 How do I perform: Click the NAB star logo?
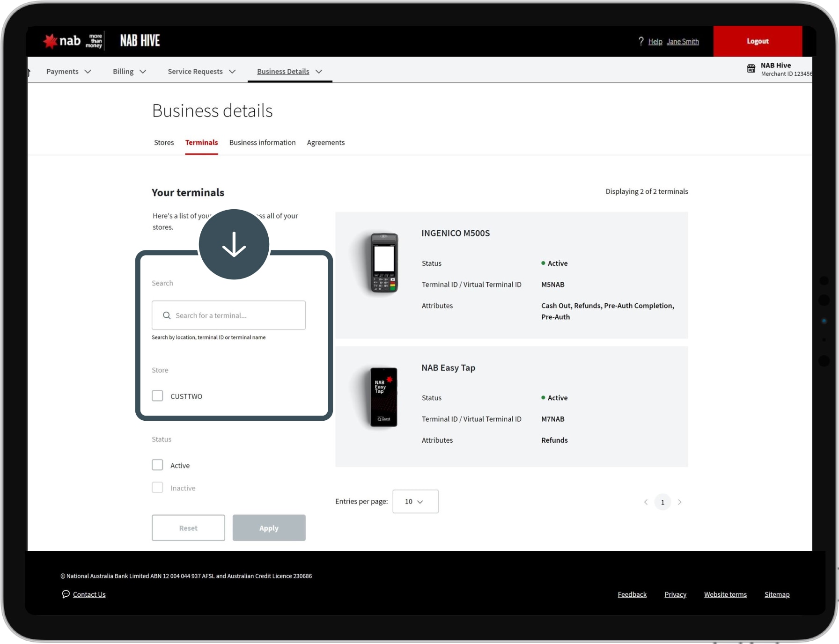pyautogui.click(x=51, y=41)
